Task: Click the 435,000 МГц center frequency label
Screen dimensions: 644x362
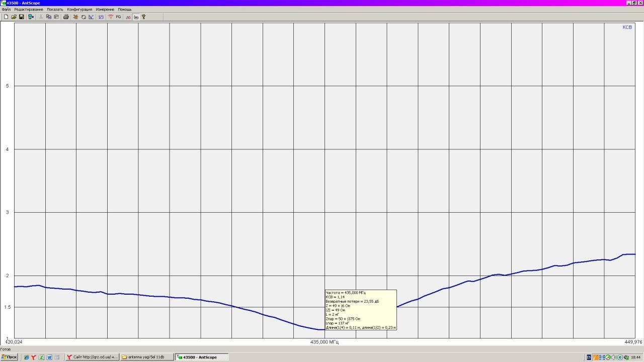Action: (325, 342)
